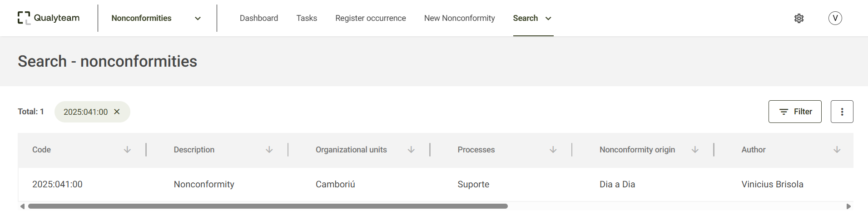Screen dimensions: 868x220
Task: Open Register occurrence page
Action: coord(371,18)
